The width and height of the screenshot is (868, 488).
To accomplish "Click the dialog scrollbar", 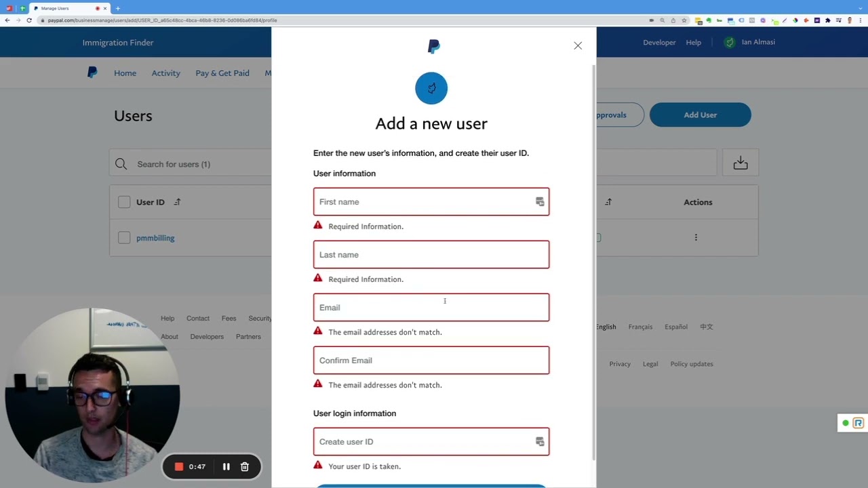I will coord(595,263).
